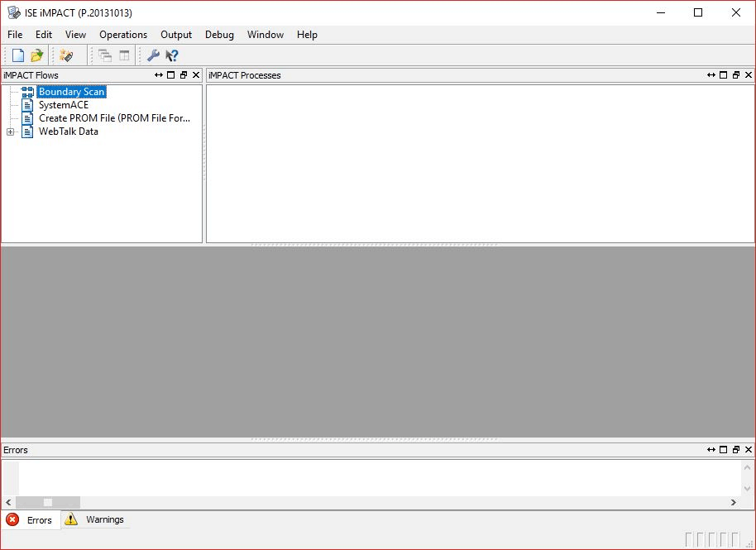
Task: Toggle slide-out on the Errors panel
Action: coord(711,450)
